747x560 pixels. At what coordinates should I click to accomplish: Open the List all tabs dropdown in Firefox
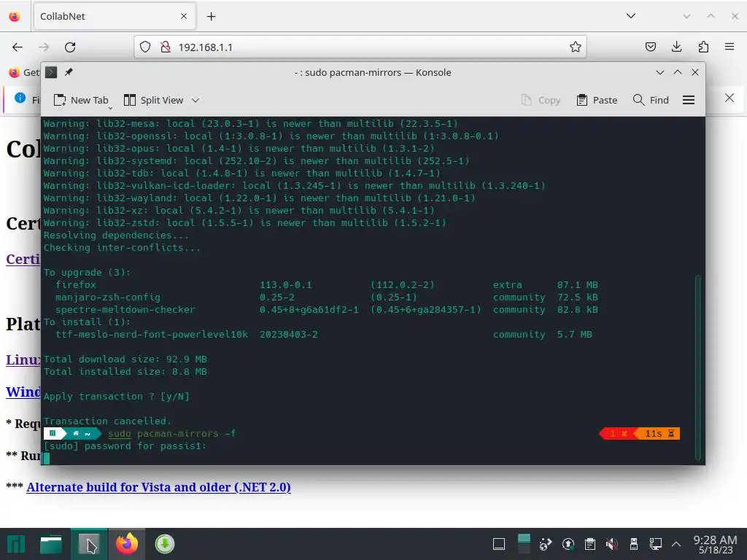(631, 16)
